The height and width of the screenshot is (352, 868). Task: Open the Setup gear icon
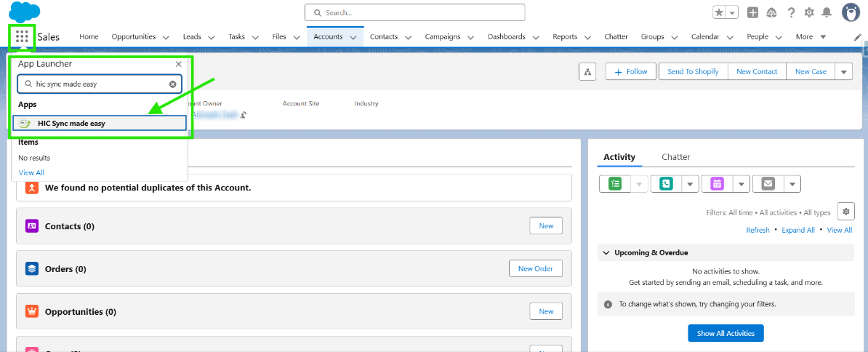click(809, 12)
